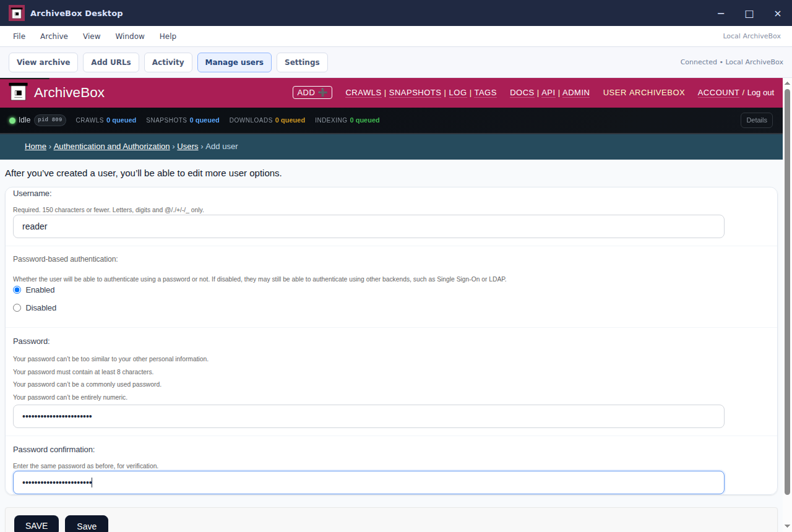Viewport: 792px width, 532px height.
Task: Open the File menu
Action: (19, 36)
